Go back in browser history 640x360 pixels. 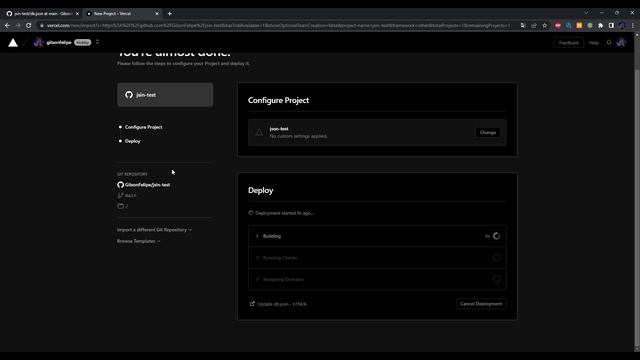click(x=7, y=25)
